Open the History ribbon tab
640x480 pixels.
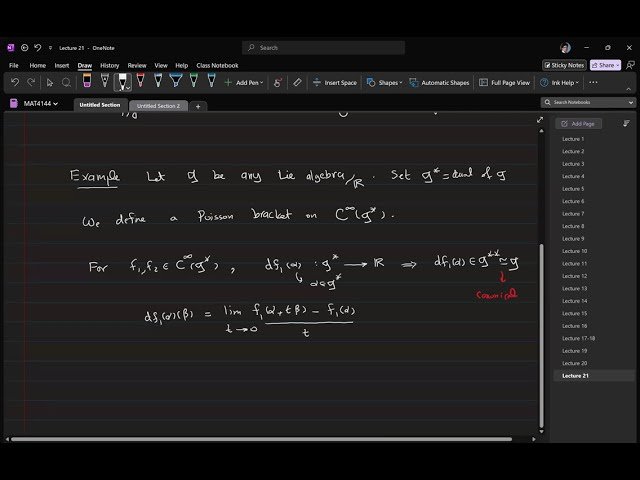[x=109, y=65]
